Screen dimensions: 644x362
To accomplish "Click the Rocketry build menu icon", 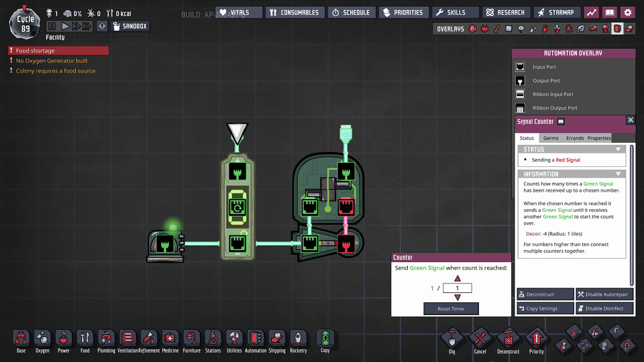I will coord(298,339).
